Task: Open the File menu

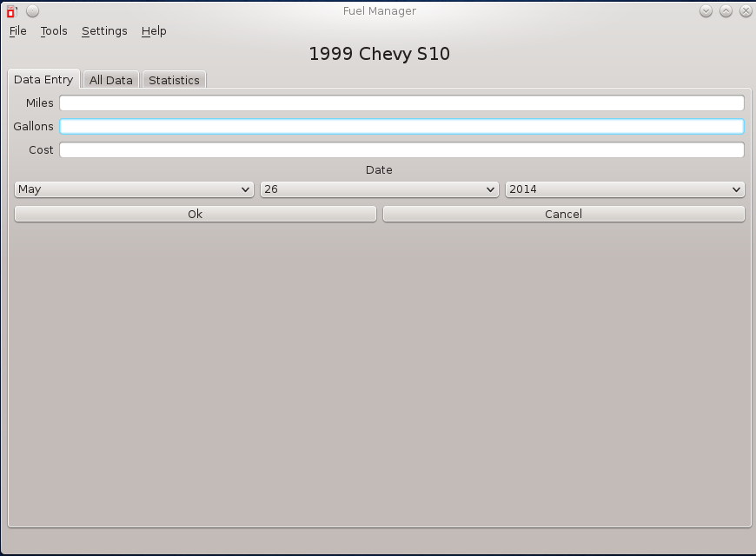Action: 18,31
